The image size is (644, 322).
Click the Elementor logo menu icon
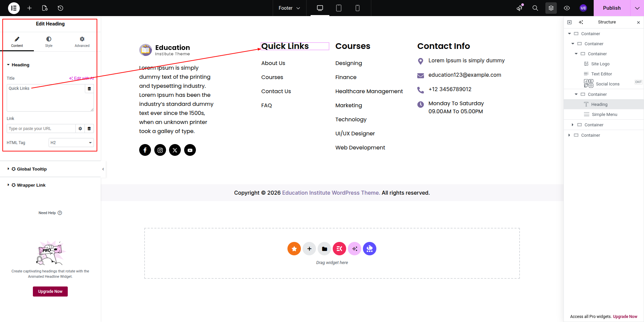click(14, 8)
